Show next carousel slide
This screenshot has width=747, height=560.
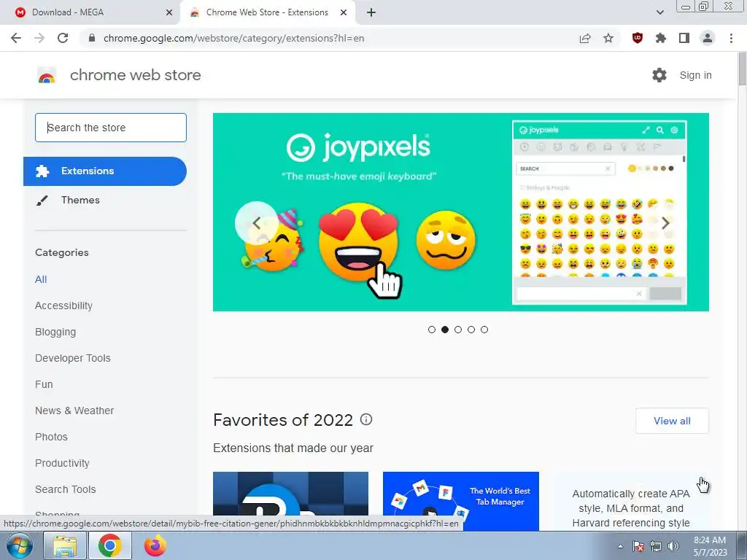click(665, 223)
